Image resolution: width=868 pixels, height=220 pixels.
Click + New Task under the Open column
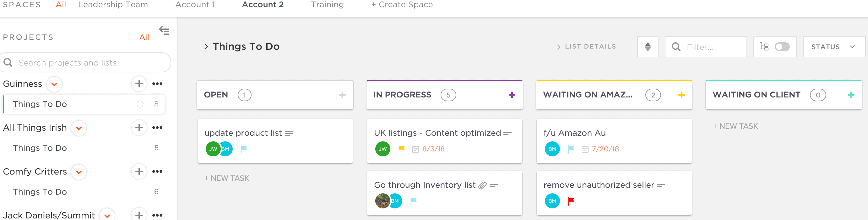point(226,178)
